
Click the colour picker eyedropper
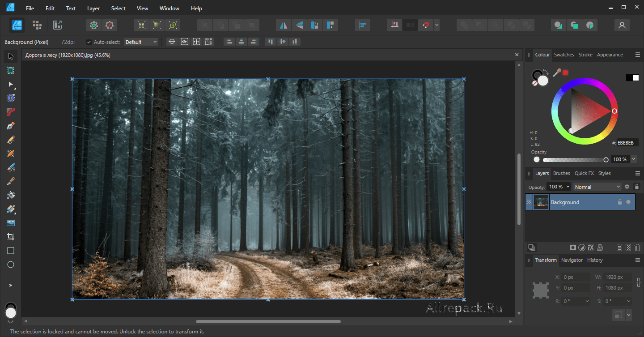click(x=557, y=72)
